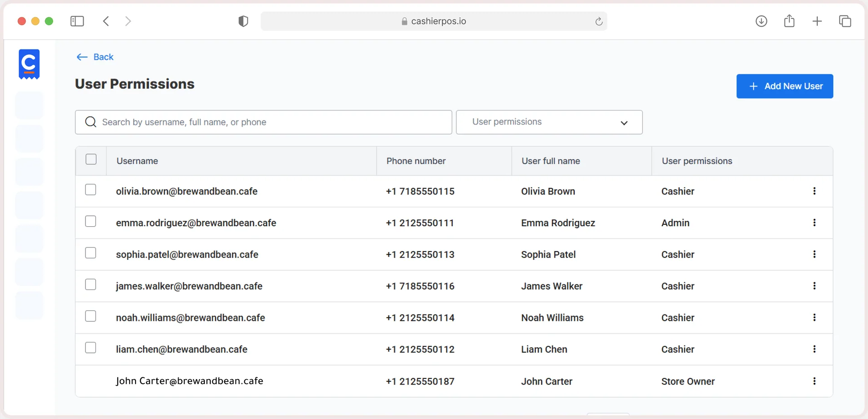This screenshot has width=868, height=419.
Task: Click the CashierPOS logo icon
Action: pyautogui.click(x=29, y=64)
